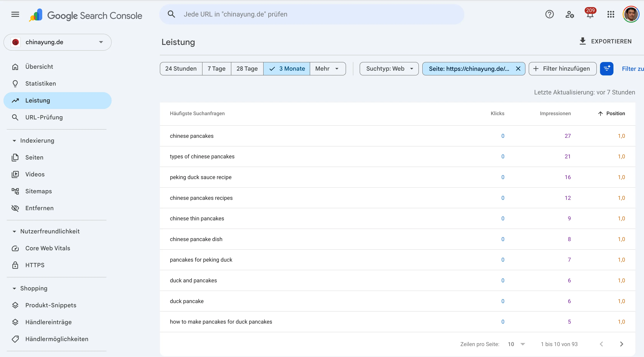This screenshot has width=644, height=357.
Task: Open notifications bell with 209 badge
Action: pos(590,13)
